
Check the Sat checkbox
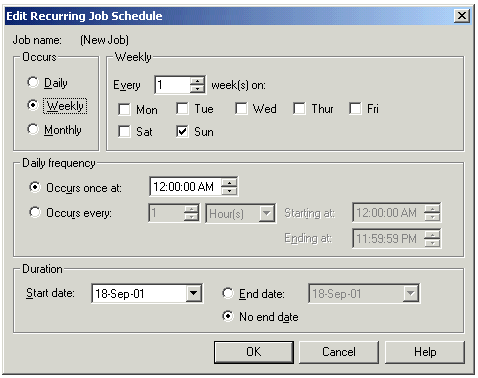tap(124, 132)
